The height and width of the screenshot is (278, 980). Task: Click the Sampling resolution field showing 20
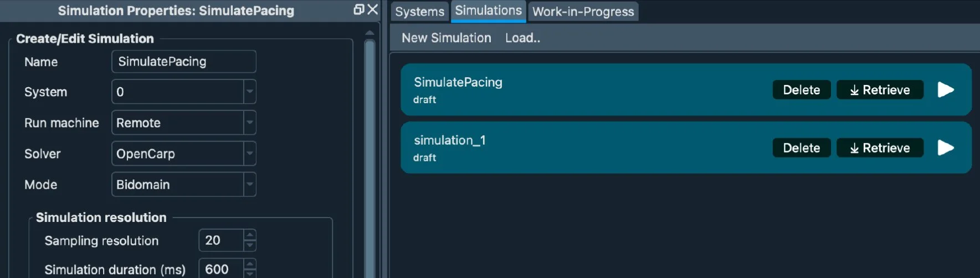(x=221, y=240)
